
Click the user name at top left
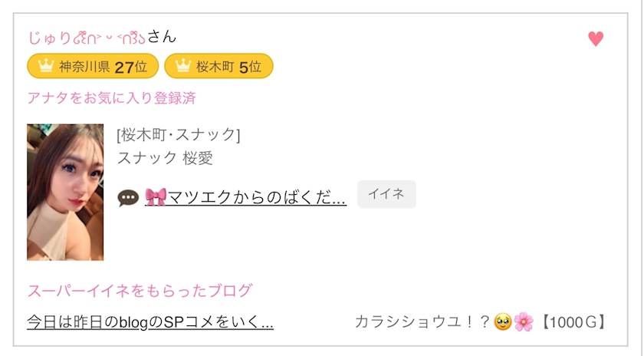click(x=101, y=36)
